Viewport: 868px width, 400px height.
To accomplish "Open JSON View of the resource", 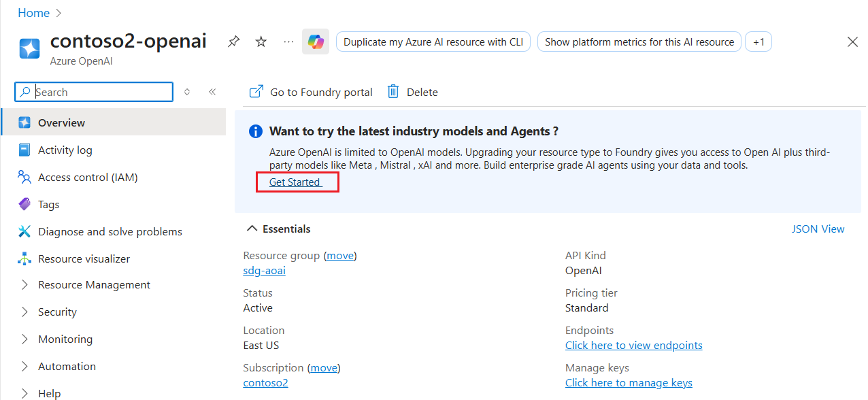I will coord(818,229).
